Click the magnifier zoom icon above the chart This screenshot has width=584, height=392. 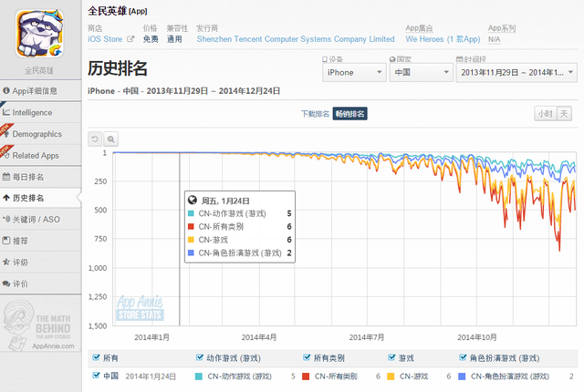[x=110, y=139]
